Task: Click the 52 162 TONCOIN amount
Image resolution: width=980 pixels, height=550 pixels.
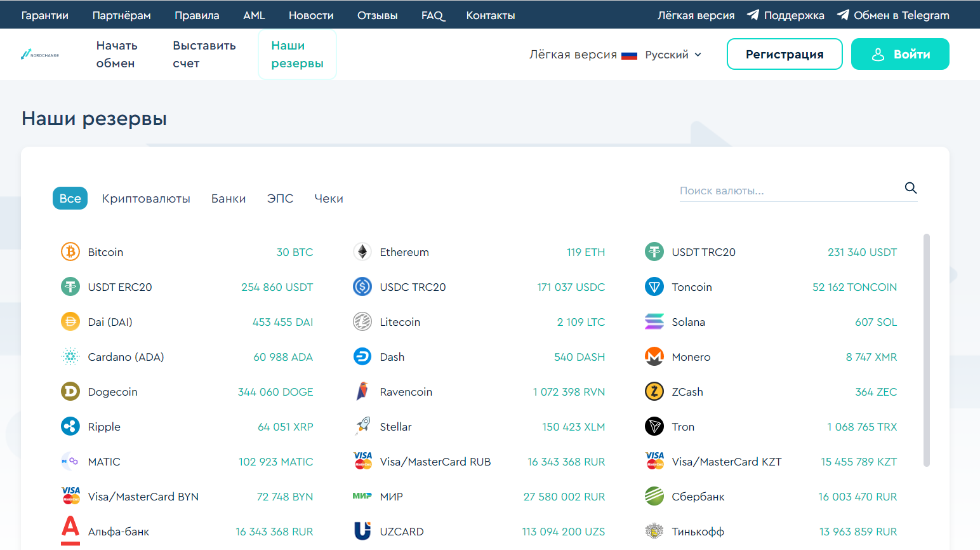Action: (x=854, y=287)
